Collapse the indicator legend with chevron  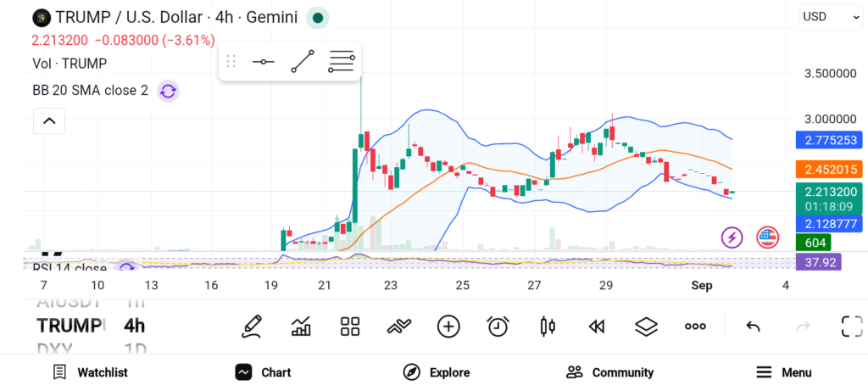point(49,120)
